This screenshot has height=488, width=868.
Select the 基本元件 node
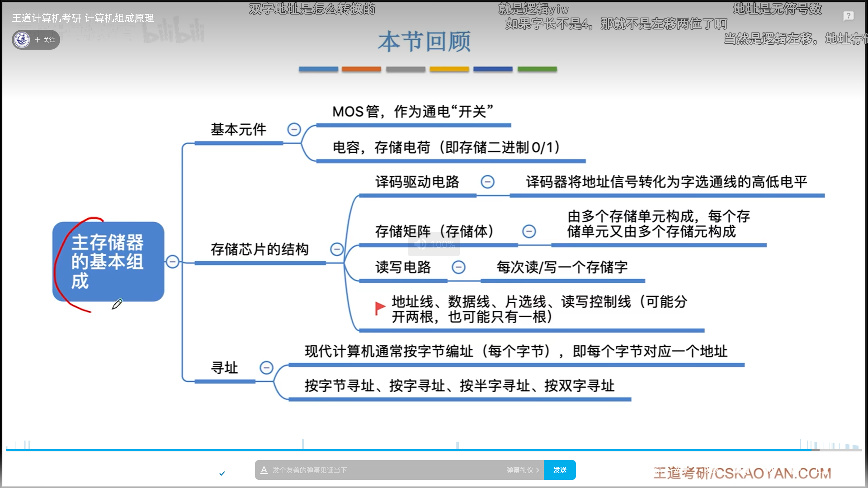click(238, 130)
